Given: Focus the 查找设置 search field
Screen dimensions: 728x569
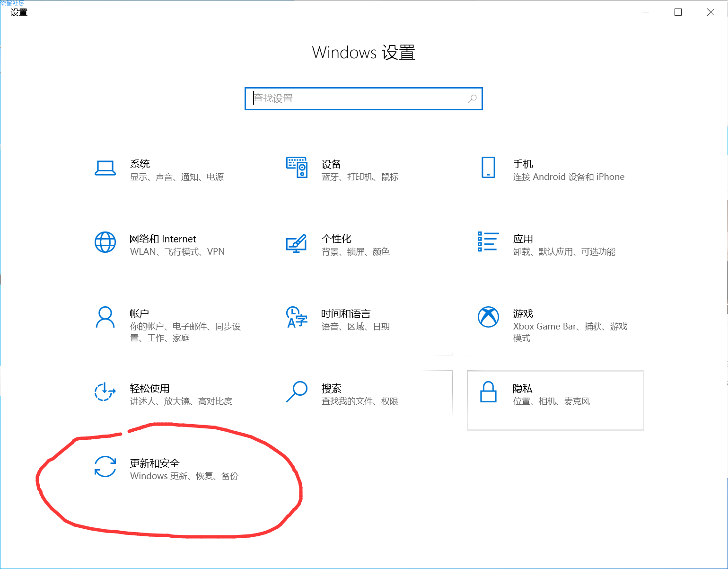Looking at the screenshot, I should [x=363, y=98].
